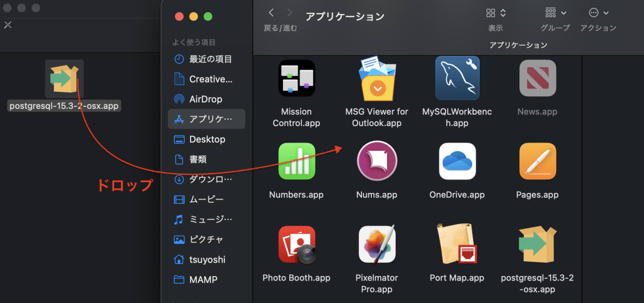The height and width of the screenshot is (303, 644).
Task: Select the Nums.app icon
Action: click(x=377, y=161)
